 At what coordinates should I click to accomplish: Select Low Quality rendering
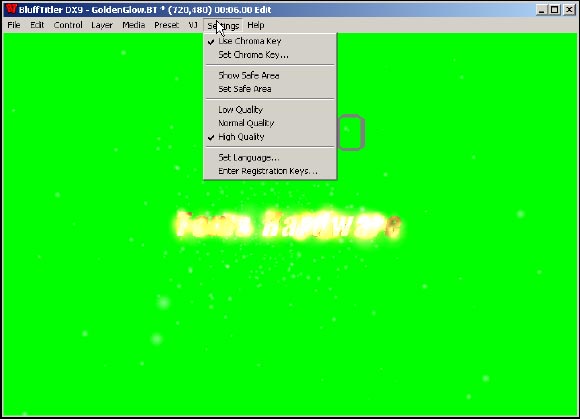click(270, 110)
